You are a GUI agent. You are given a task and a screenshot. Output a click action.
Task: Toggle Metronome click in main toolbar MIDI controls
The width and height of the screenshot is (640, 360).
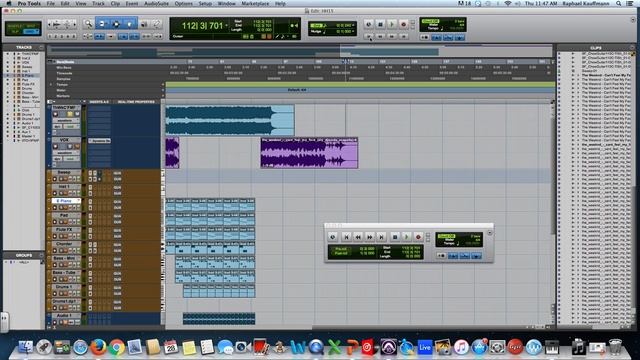click(x=436, y=37)
